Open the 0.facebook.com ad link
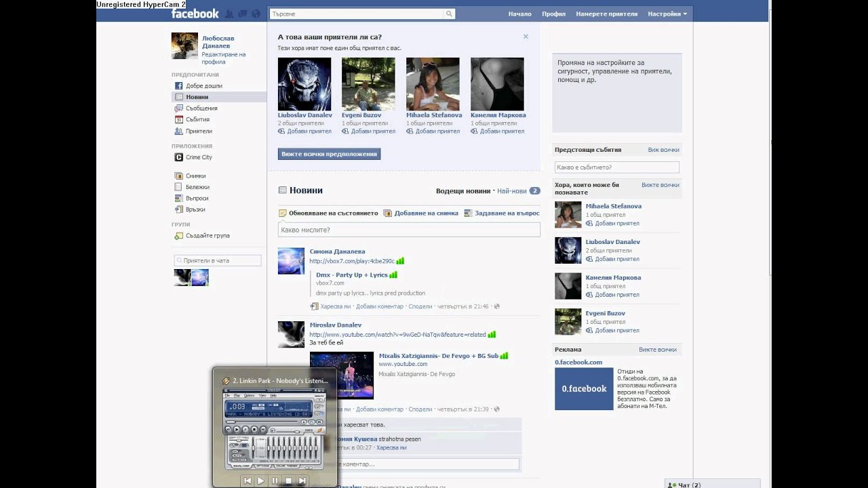The image size is (868, 488). [578, 363]
